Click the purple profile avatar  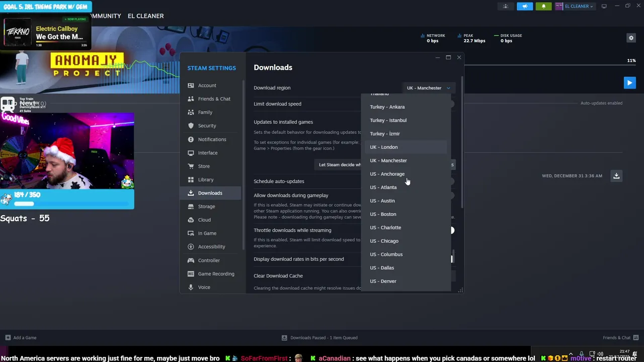[x=559, y=7]
